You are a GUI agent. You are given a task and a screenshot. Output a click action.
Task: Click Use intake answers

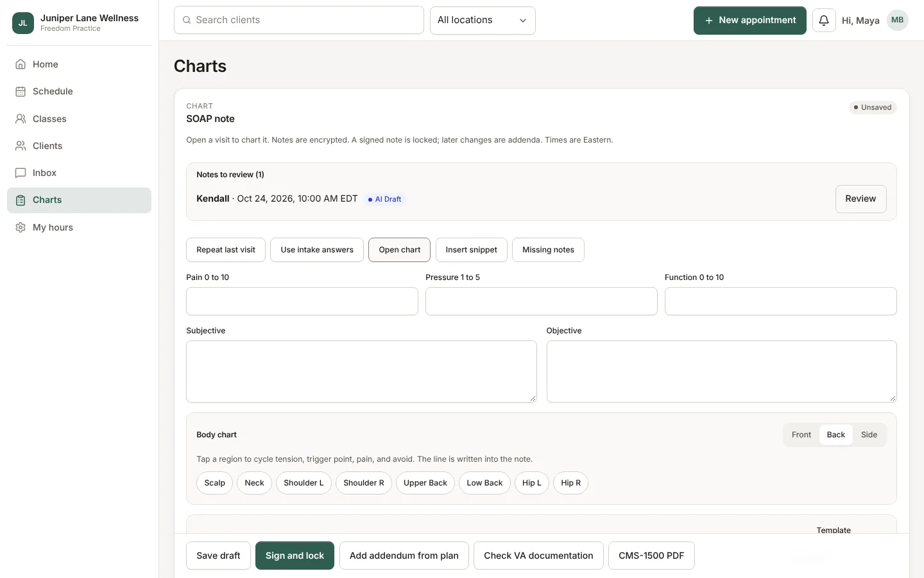tap(317, 250)
